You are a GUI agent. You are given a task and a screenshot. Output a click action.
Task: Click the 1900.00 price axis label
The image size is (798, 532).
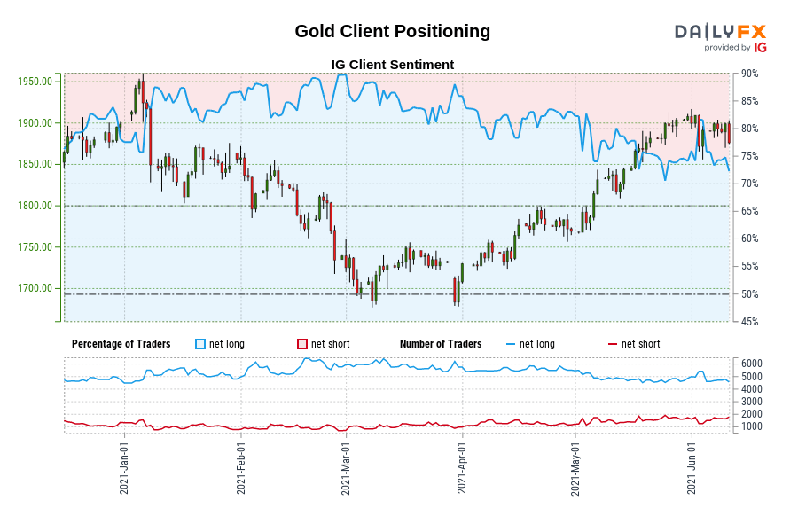(35, 123)
